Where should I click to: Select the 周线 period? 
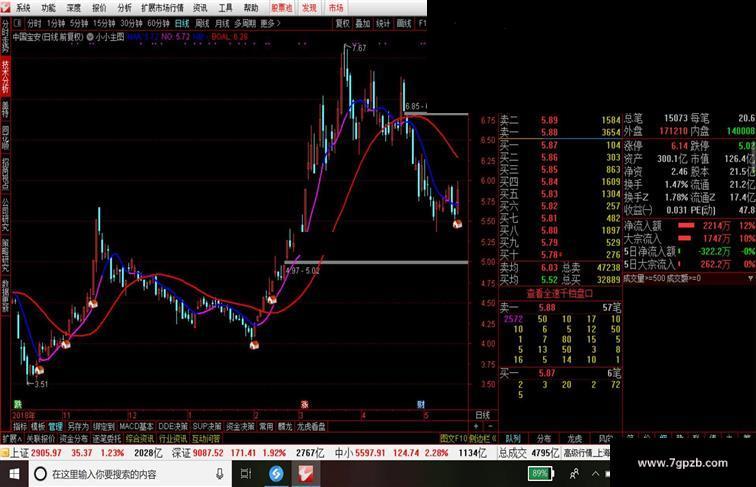tap(202, 23)
